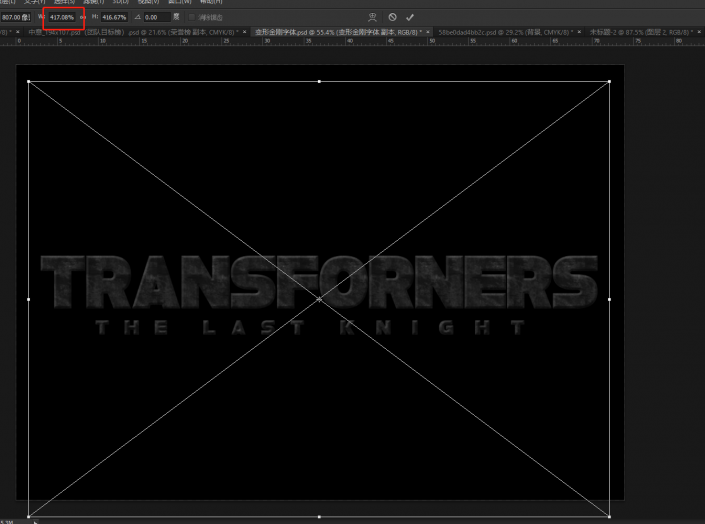
Task: Click the rotation angle field showing 0.00
Action: pyautogui.click(x=156, y=17)
